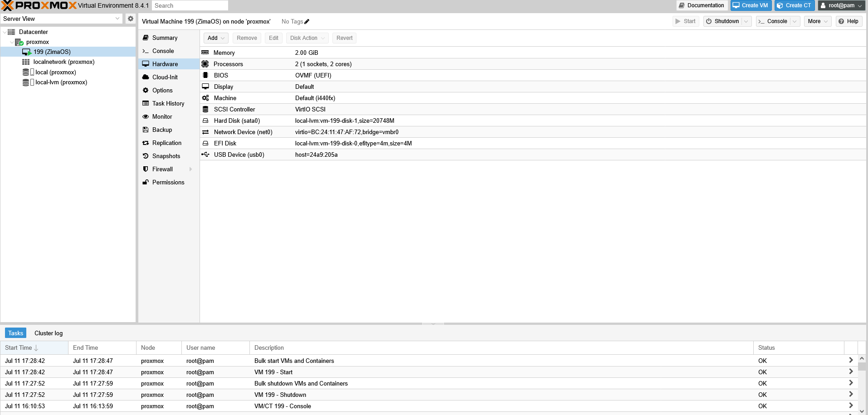This screenshot has width=868, height=415.
Task: Open the Permissions section
Action: click(169, 182)
